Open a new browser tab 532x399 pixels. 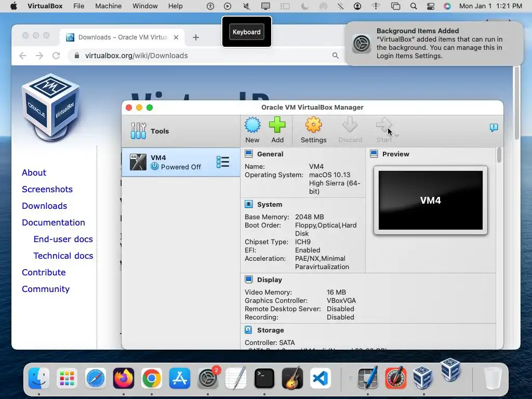[x=196, y=37]
